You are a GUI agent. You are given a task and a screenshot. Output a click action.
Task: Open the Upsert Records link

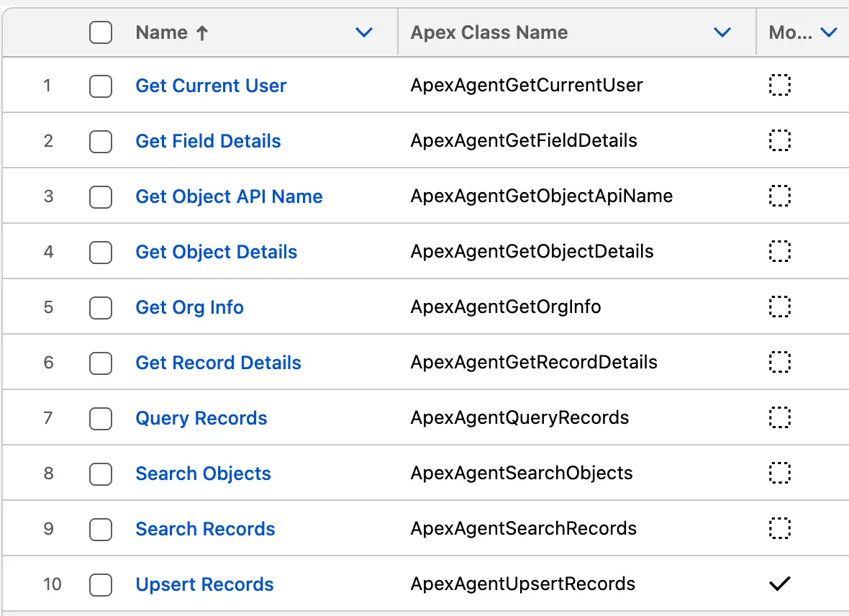click(204, 584)
